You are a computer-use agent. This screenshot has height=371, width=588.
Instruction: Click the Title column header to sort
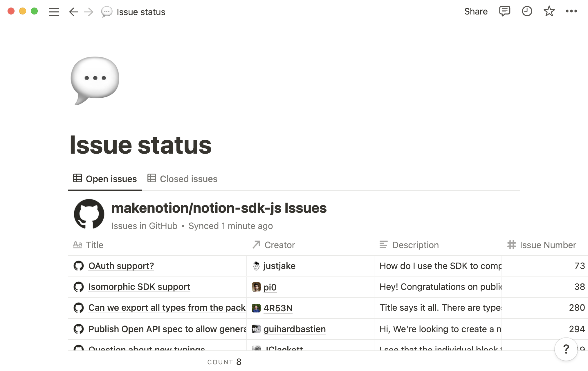coord(94,245)
